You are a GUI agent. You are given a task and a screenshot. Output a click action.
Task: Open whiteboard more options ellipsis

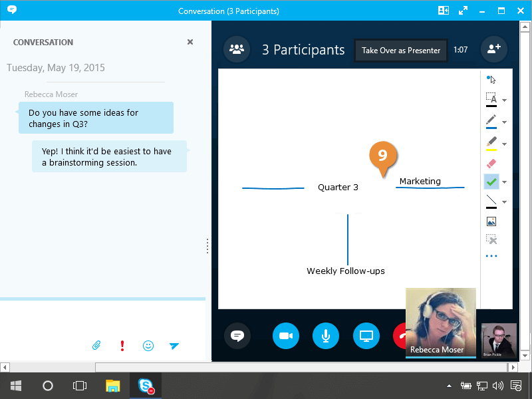491,256
